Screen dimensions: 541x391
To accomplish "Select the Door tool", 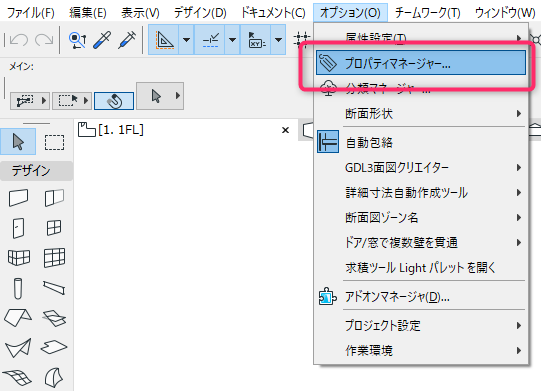I will pyautogui.click(x=18, y=228).
